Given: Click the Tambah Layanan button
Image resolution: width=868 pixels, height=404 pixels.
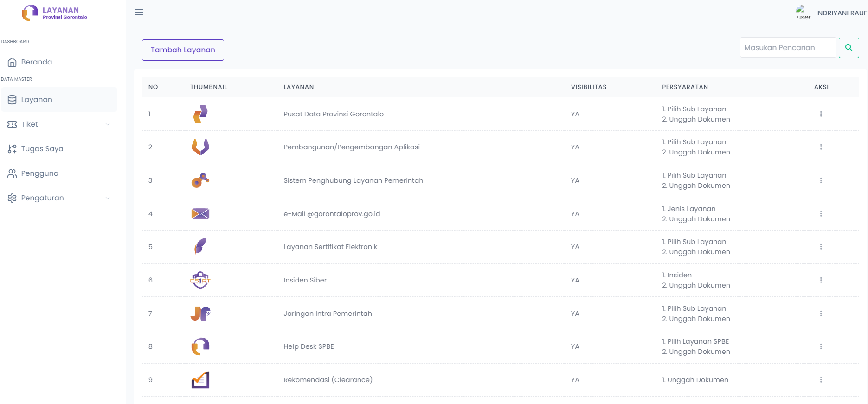Looking at the screenshot, I should click(183, 50).
